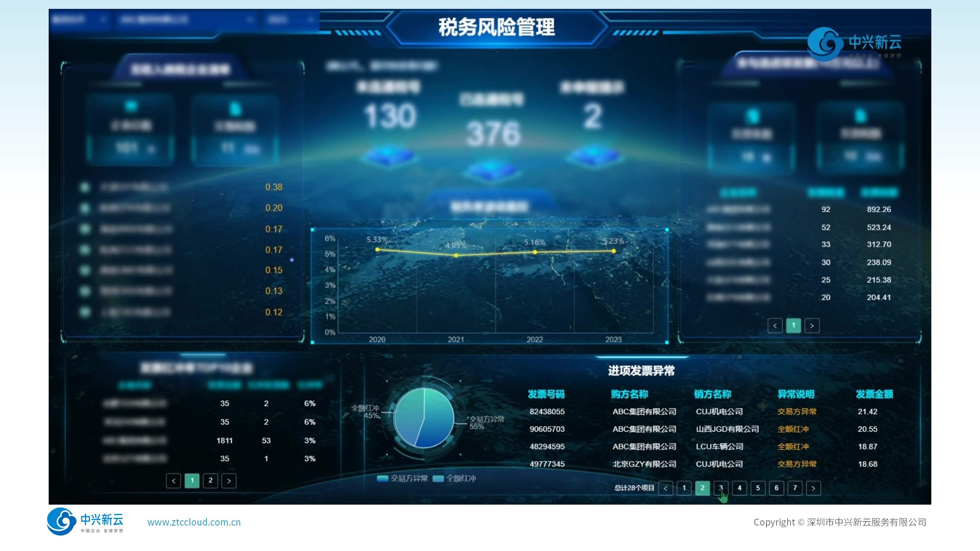The image size is (980, 551).
Task: Go to page 1 of the invoice anomaly table
Action: (684, 488)
